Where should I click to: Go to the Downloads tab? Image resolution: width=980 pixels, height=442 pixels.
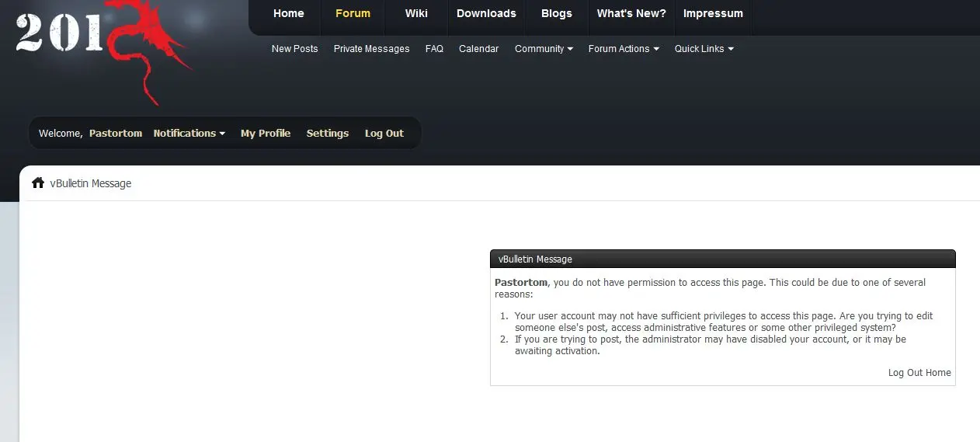[486, 13]
